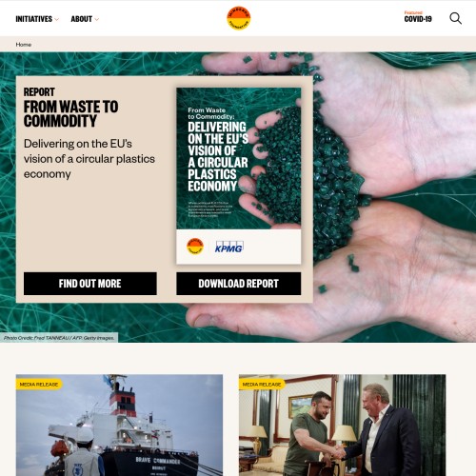Click the Minderoo logo on report cover

[195, 247]
